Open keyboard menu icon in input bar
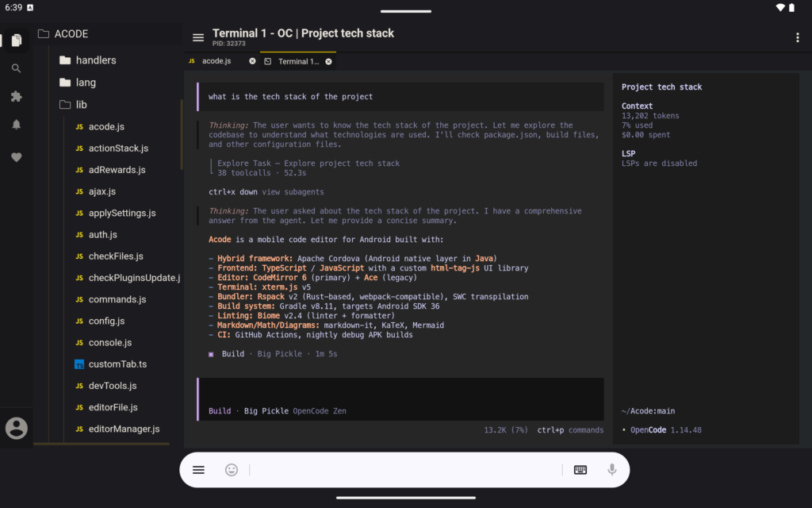This screenshot has height=508, width=812. pos(198,470)
